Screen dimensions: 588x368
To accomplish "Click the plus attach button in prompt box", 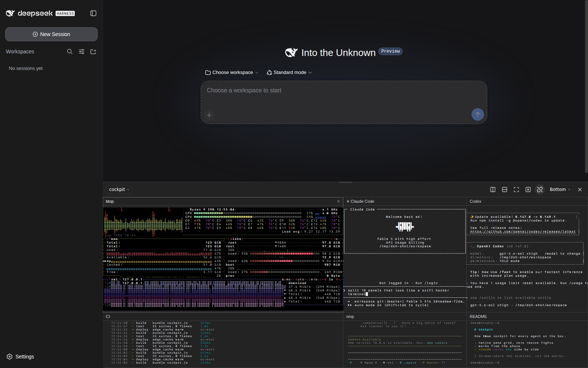I will [209, 115].
